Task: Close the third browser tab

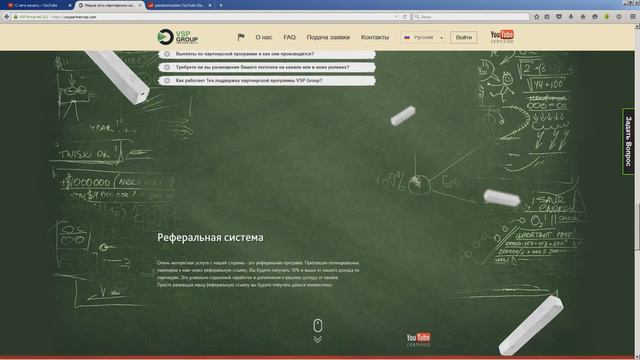Action: [x=210, y=5]
